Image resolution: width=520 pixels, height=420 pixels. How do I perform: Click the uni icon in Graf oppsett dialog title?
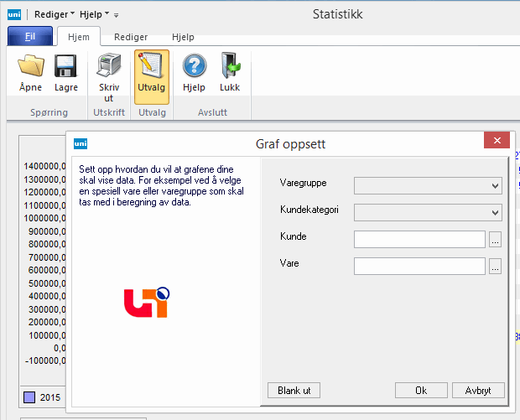point(81,143)
